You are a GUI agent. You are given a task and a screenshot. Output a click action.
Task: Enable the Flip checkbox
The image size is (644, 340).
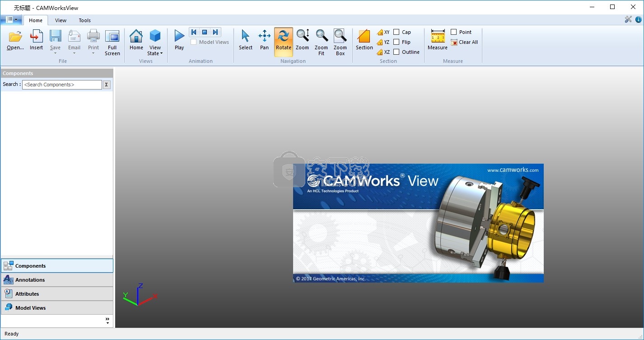[396, 42]
